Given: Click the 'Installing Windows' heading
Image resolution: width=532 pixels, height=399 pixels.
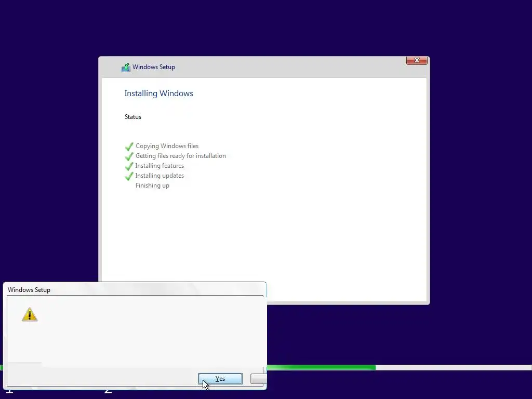Looking at the screenshot, I should tap(159, 94).
